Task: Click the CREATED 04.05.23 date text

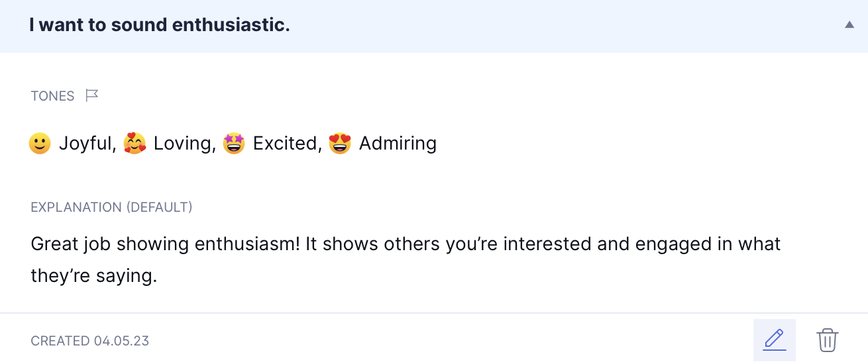Action: (x=90, y=341)
